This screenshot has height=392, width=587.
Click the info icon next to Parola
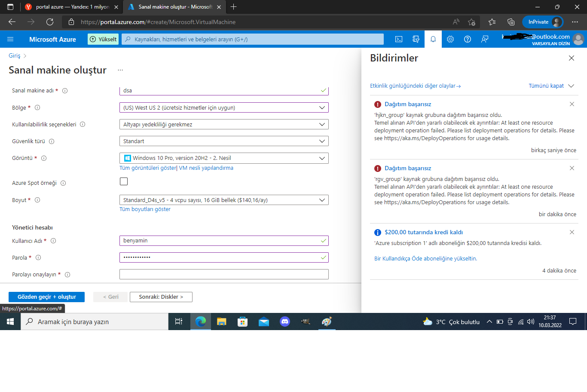pos(38,257)
